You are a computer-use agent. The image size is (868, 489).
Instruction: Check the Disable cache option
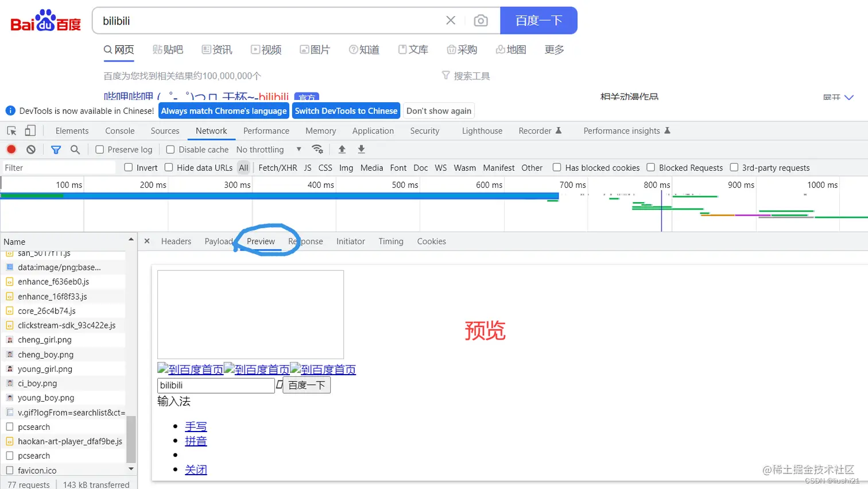point(170,149)
